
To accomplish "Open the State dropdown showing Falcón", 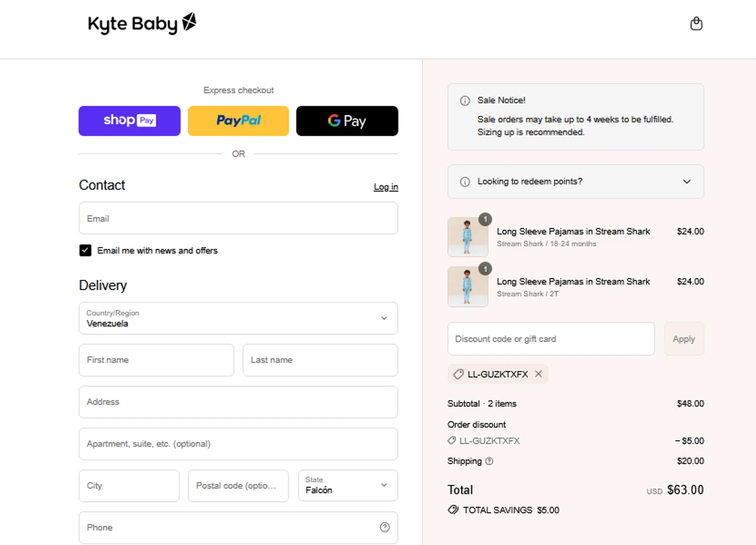I will point(348,486).
